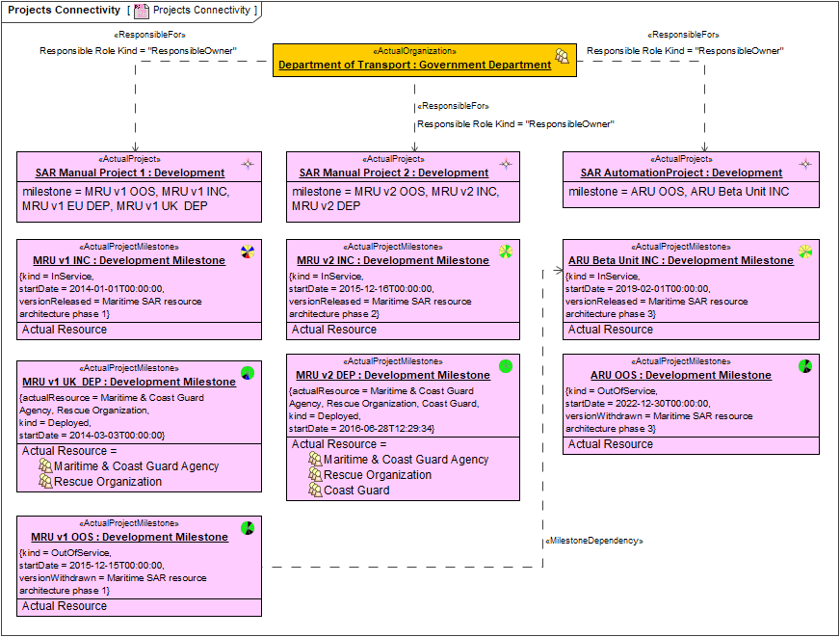Image resolution: width=840 pixels, height=637 pixels.
Task: Click milestone attribute text in SAR AutomationProject
Action: click(678, 192)
